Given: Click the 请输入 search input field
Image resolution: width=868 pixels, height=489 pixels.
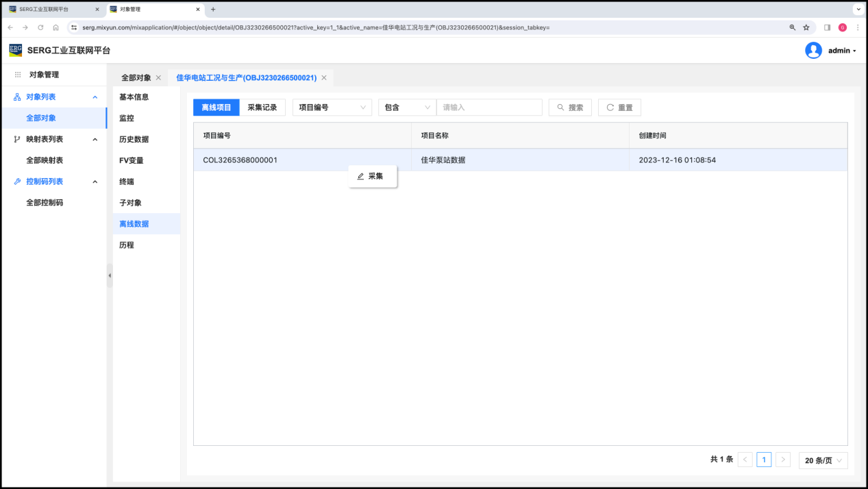Looking at the screenshot, I should coord(489,108).
